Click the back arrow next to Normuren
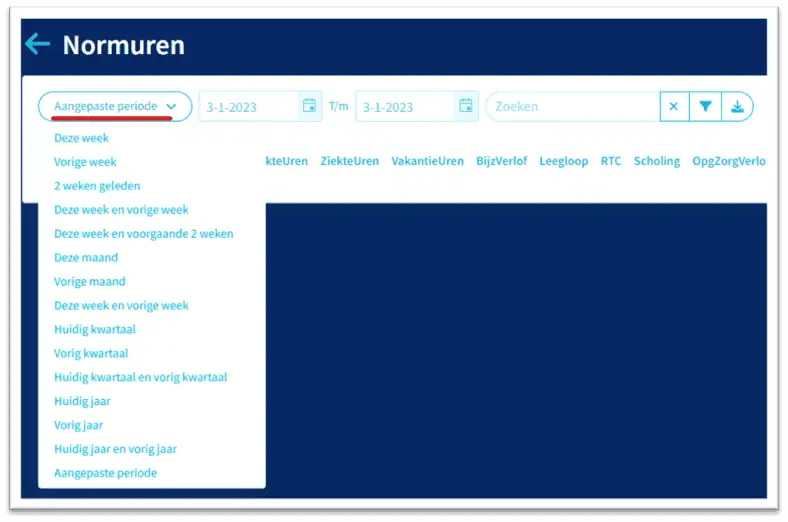This screenshot has height=522, width=788. pyautogui.click(x=38, y=44)
